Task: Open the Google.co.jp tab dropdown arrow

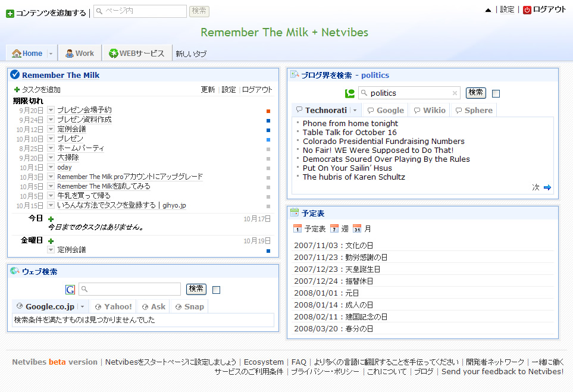Action: [x=83, y=306]
